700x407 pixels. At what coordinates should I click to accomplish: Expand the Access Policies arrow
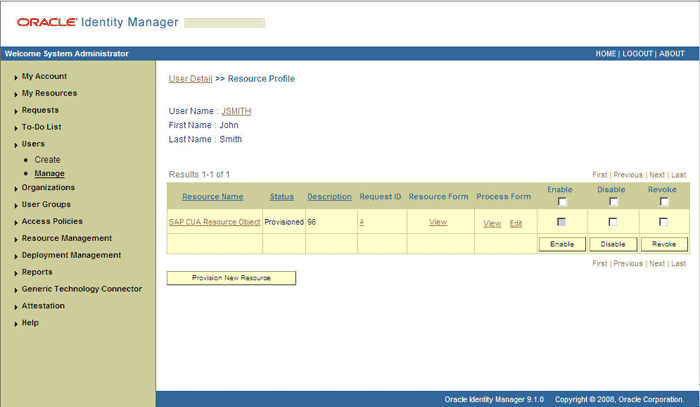tap(16, 223)
